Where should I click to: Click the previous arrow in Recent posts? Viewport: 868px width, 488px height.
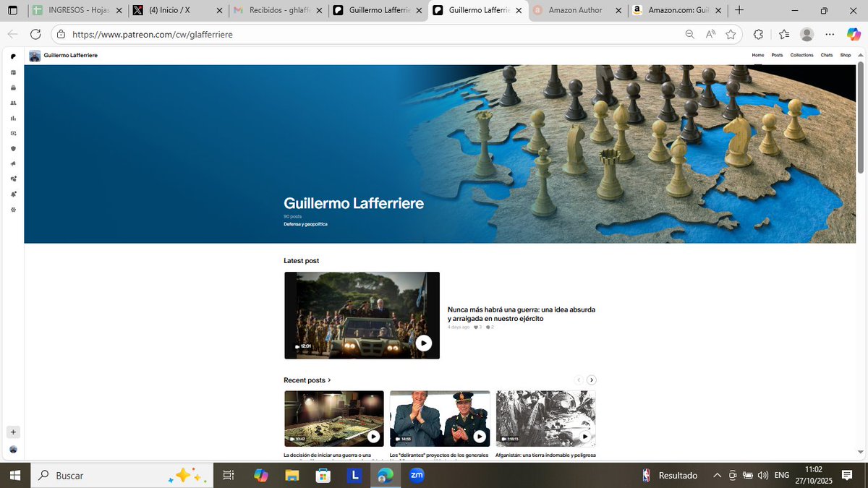pyautogui.click(x=579, y=380)
